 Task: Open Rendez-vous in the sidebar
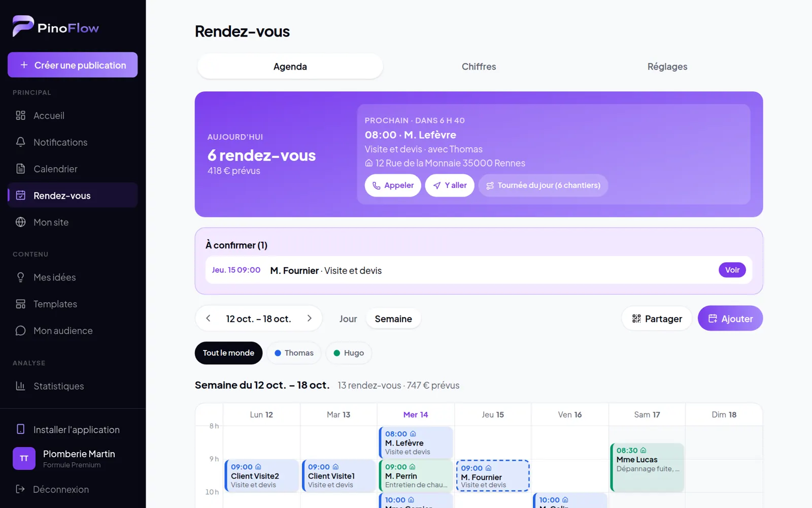click(73, 196)
